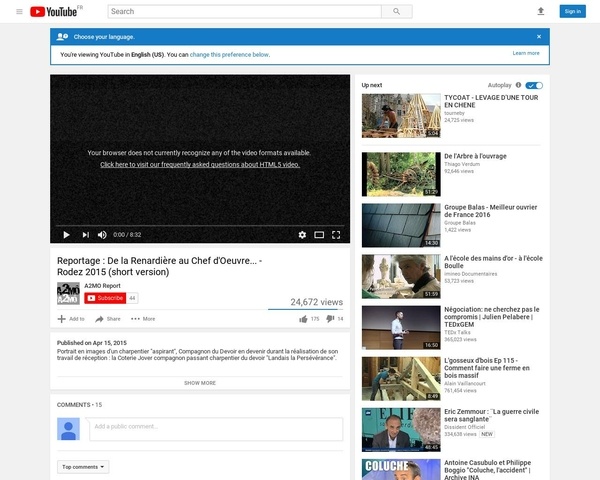The height and width of the screenshot is (480, 600).
Task: Click the upload video icon
Action: coord(541,11)
